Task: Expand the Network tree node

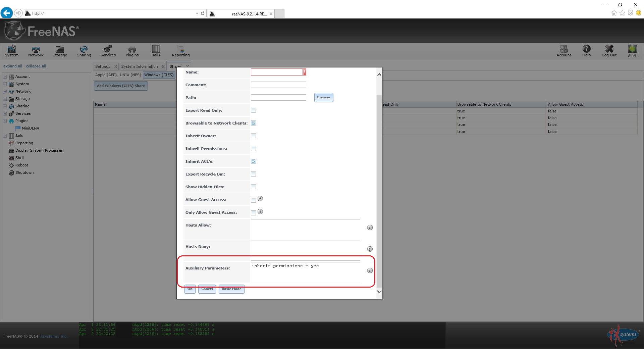Action: [x=5, y=92]
